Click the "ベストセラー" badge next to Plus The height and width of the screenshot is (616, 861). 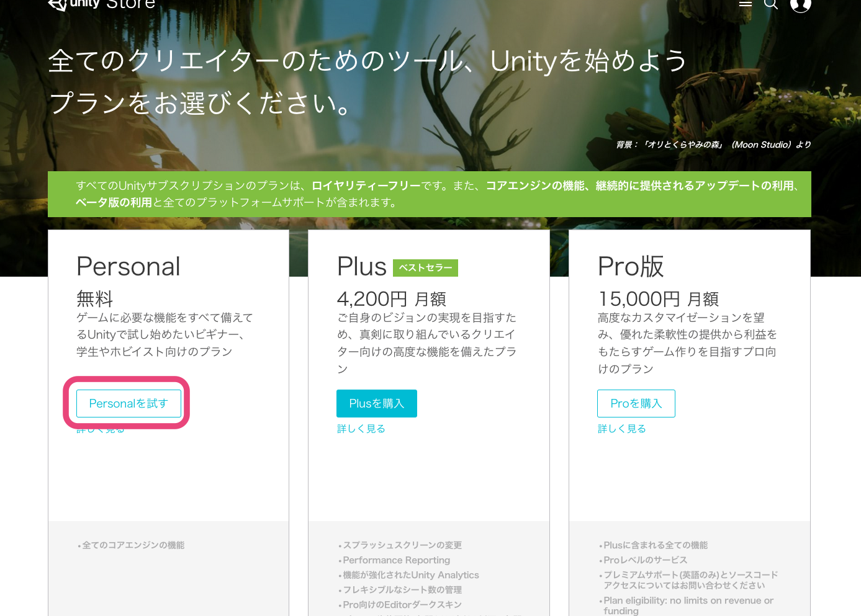click(425, 267)
